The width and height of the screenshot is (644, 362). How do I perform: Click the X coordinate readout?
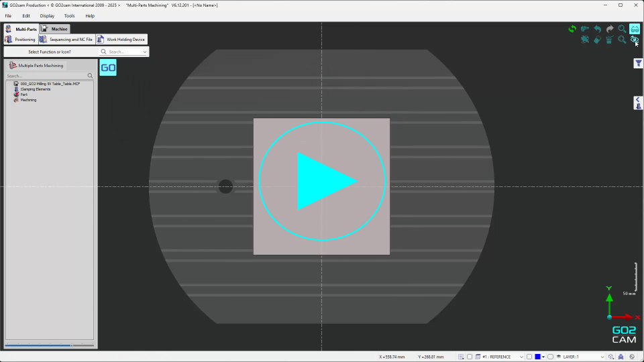pyautogui.click(x=392, y=357)
